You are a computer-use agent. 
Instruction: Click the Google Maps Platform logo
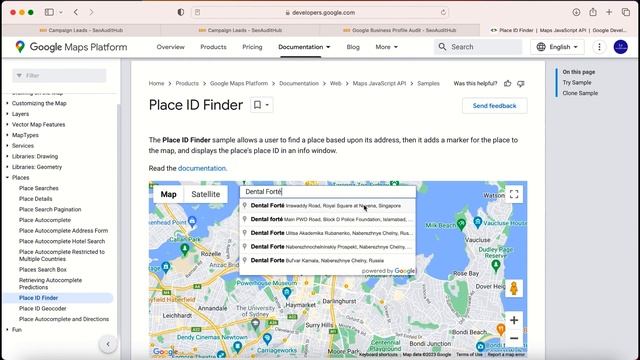click(x=71, y=47)
